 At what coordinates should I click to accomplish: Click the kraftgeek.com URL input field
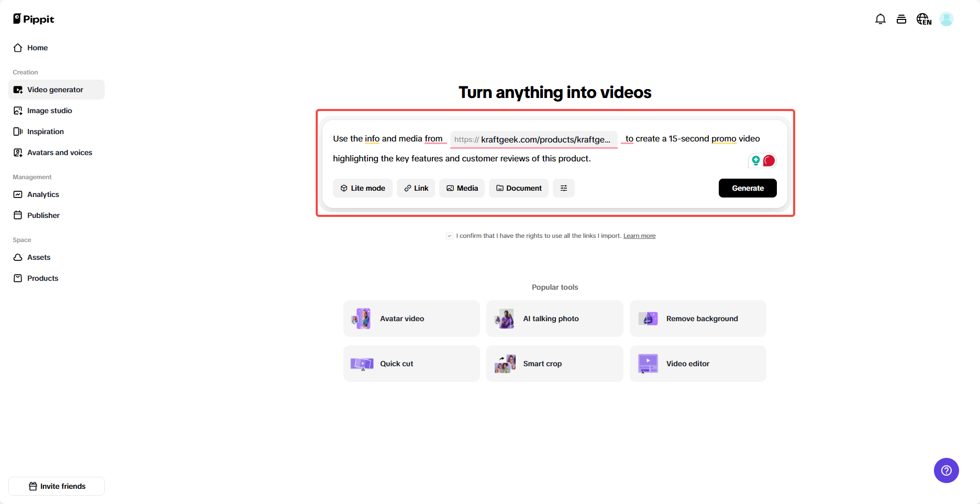533,139
